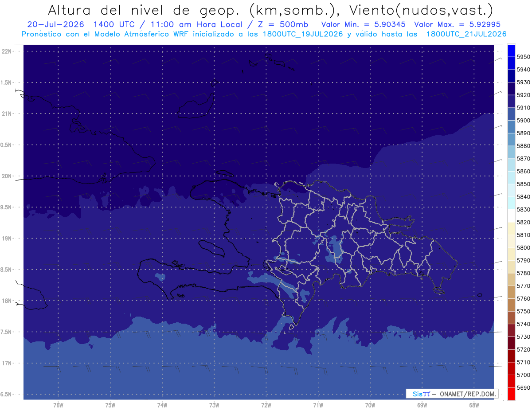Click the '5860' colorbar value
This screenshot has width=532, height=411.
524,171
